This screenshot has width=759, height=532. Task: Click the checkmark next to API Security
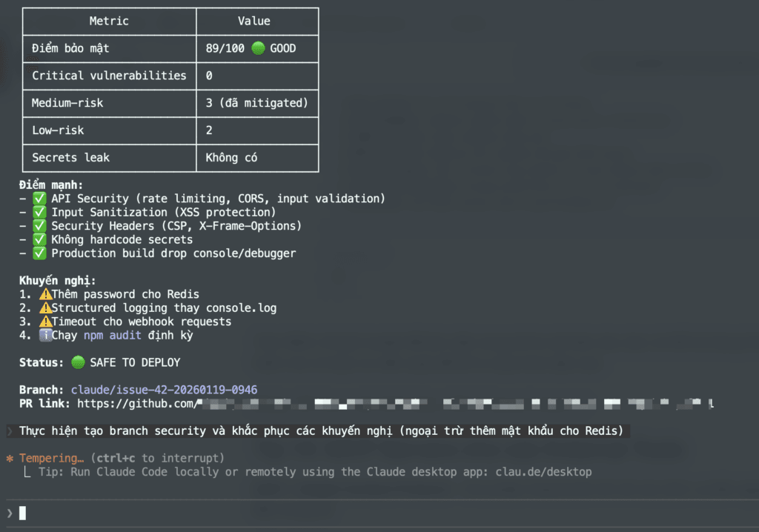pyautogui.click(x=39, y=199)
